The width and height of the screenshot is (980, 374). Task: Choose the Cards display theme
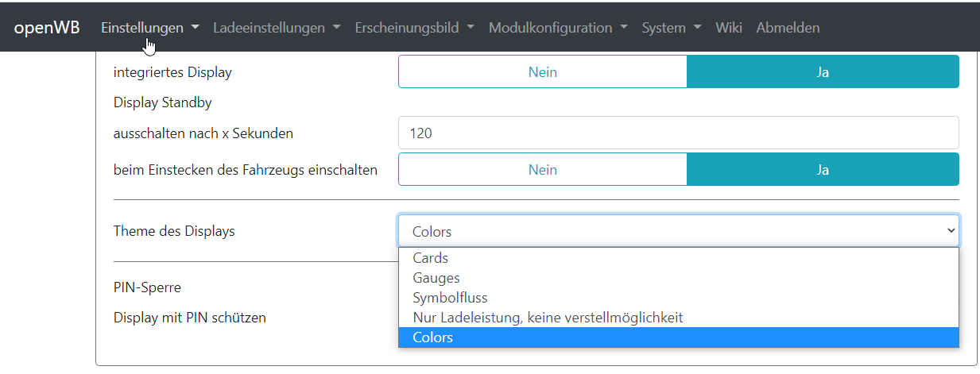(431, 258)
